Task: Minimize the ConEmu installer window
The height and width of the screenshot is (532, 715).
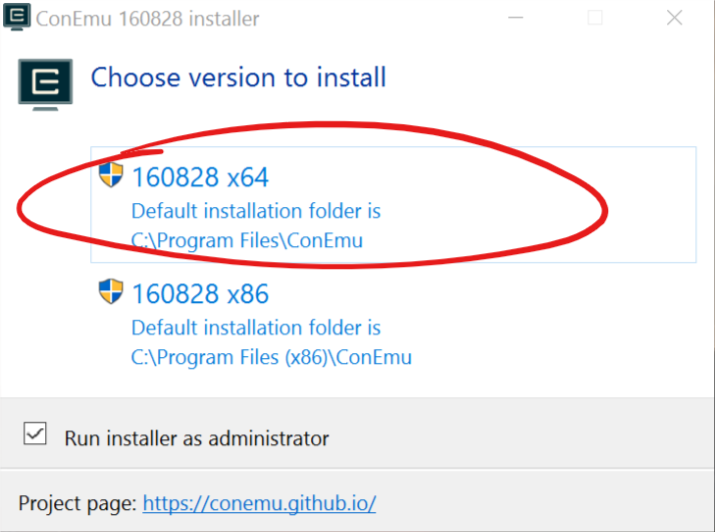Action: 516,18
